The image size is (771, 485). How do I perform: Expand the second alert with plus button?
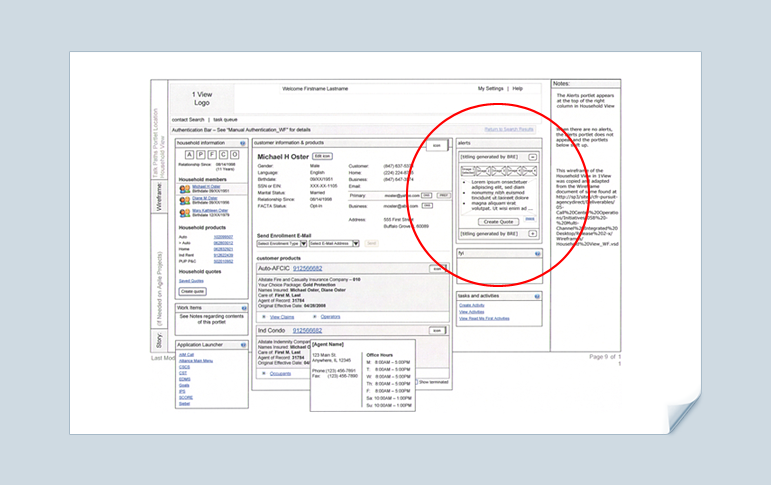coord(532,232)
